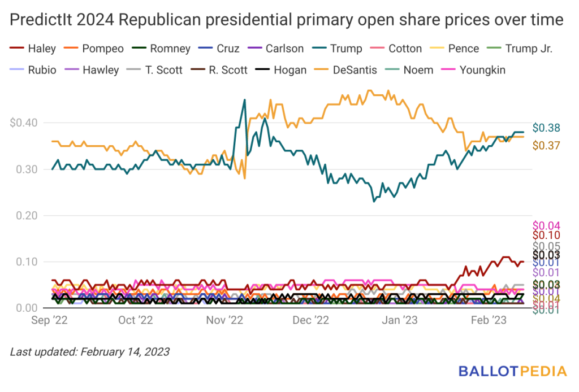Select the Pence legend item

(x=454, y=49)
